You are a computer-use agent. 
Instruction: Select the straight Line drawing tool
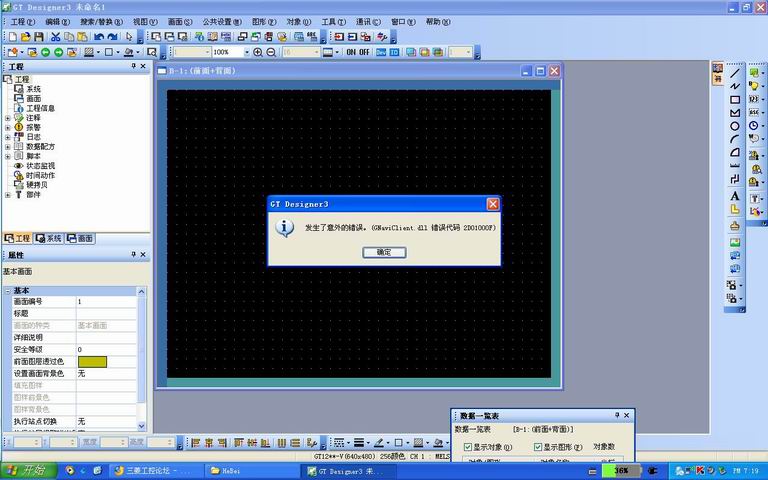(735, 73)
